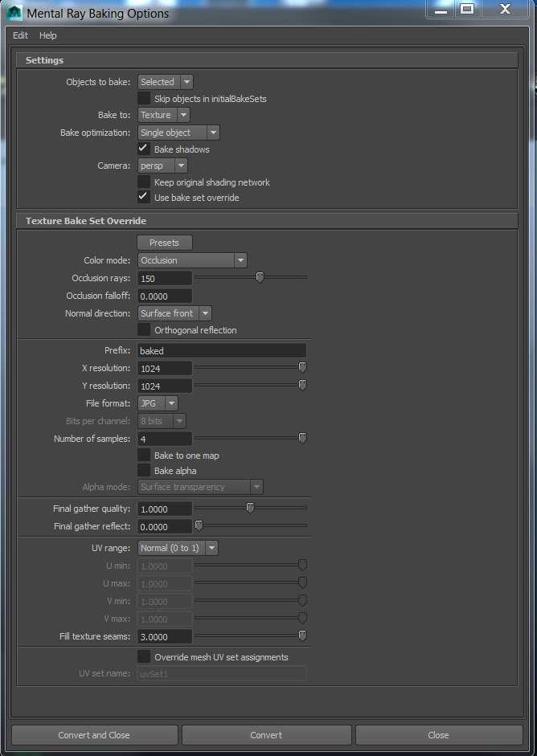Image resolution: width=537 pixels, height=756 pixels.
Task: Enable the Bake alpha checkbox
Action: (144, 470)
